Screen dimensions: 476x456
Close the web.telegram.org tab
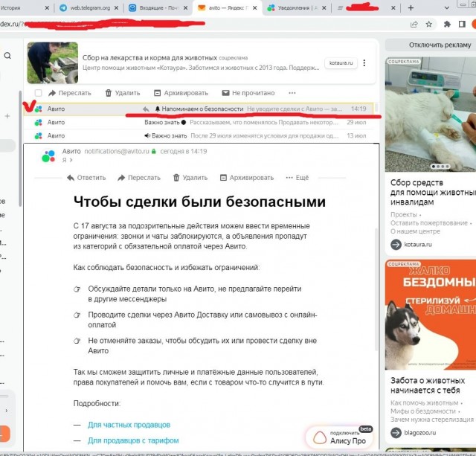pyautogui.click(x=116, y=8)
